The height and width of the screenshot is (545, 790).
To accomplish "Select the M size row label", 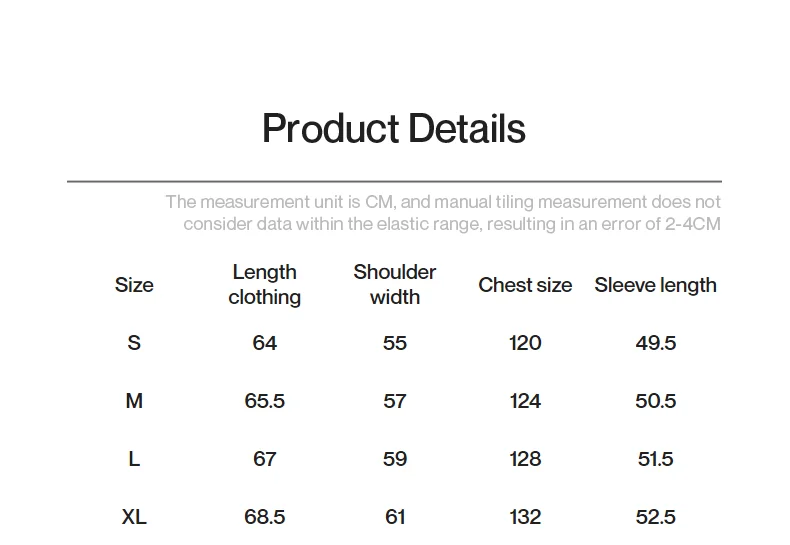I will (x=134, y=401).
